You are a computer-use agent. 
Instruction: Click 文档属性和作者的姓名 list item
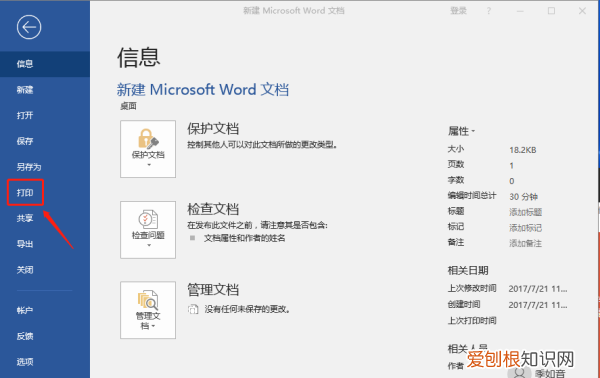tap(245, 238)
